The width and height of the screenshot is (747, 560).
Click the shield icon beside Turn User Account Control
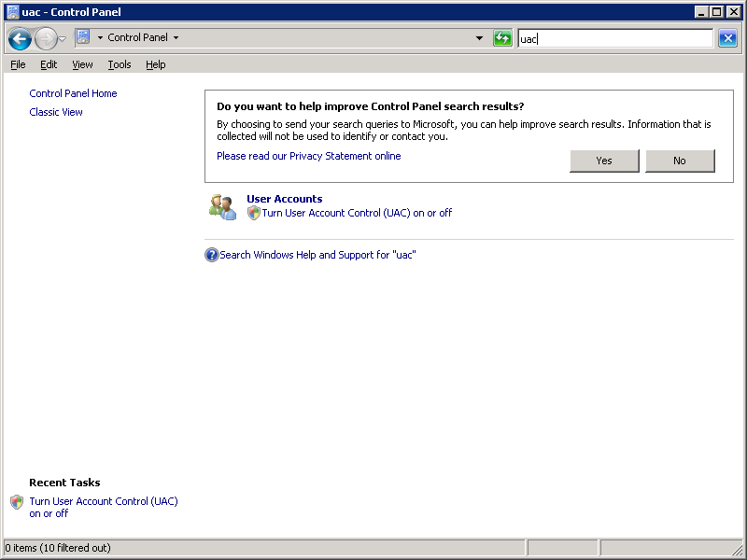click(x=254, y=213)
